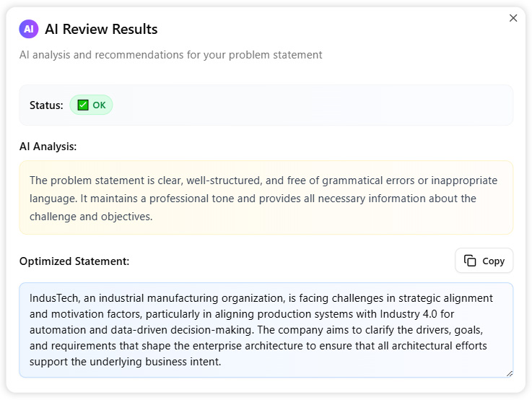This screenshot has height=400, width=532.
Task: Click the "Optimized Statement:" label
Action: 74,261
